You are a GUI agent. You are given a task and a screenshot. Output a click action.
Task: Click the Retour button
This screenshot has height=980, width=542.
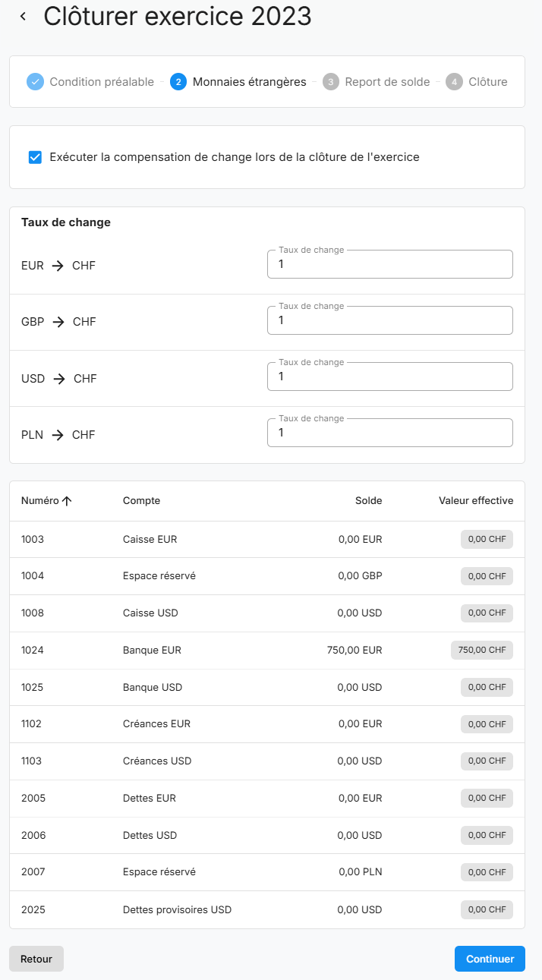click(36, 959)
